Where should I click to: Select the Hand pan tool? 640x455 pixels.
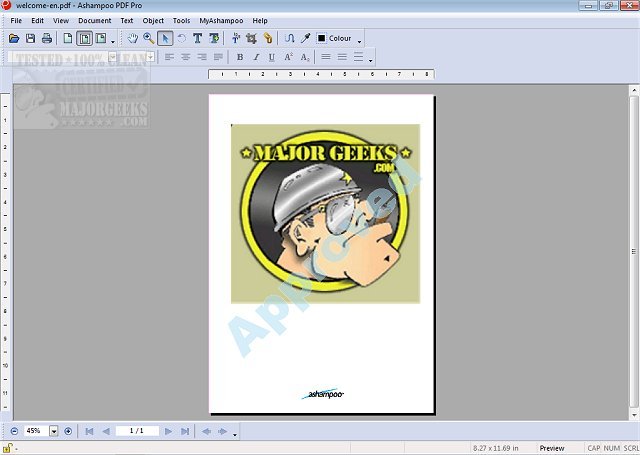coord(133,38)
